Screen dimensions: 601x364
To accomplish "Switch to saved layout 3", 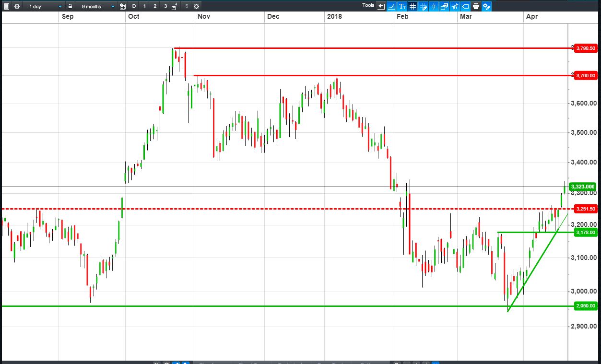I will (x=165, y=6).
